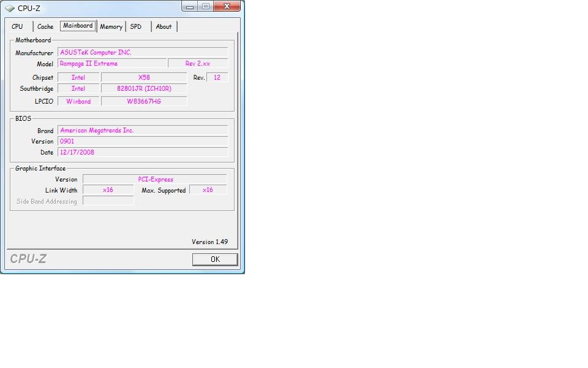This screenshot has height=368, width=588.
Task: Click the Southbridge label
Action: click(x=36, y=88)
